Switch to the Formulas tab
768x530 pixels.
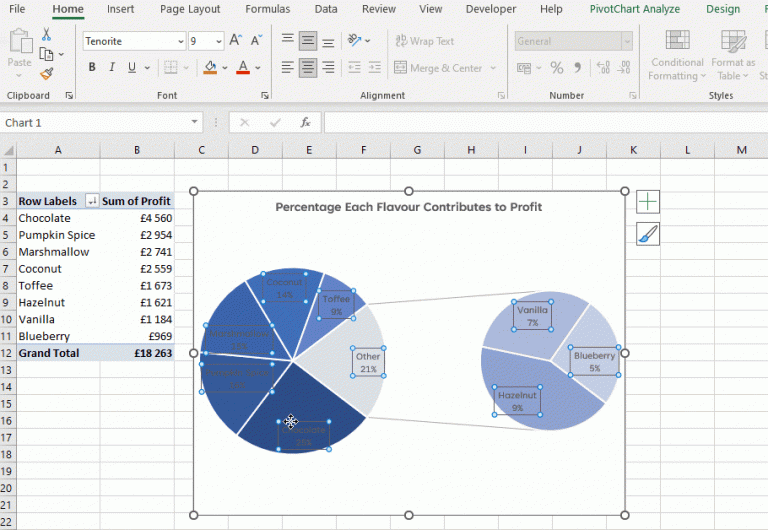(267, 9)
